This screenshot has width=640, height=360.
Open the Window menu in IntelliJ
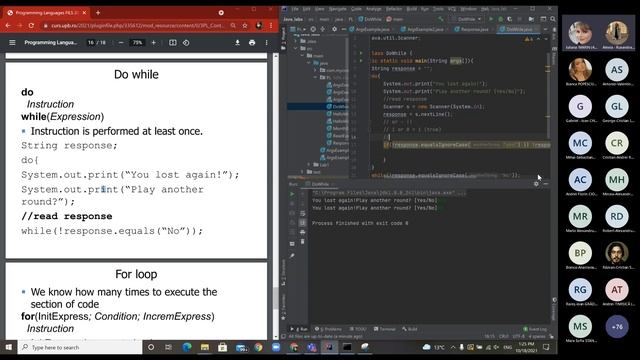point(468,9)
